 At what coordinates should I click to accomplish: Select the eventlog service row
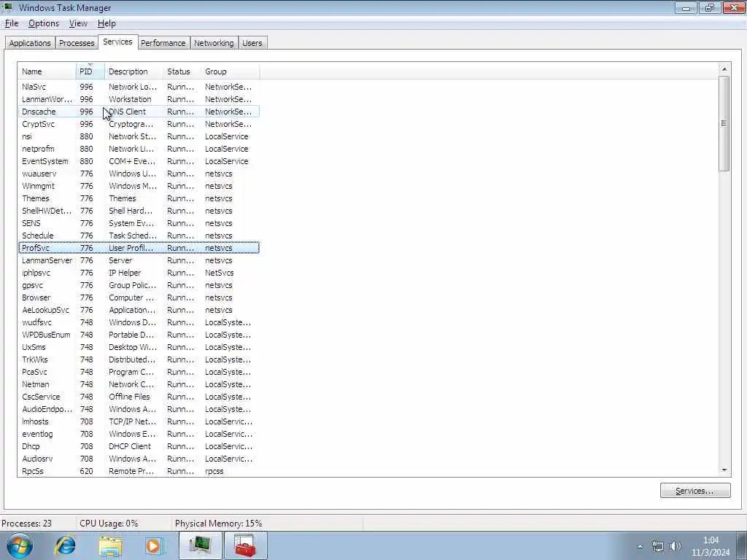[139, 433]
